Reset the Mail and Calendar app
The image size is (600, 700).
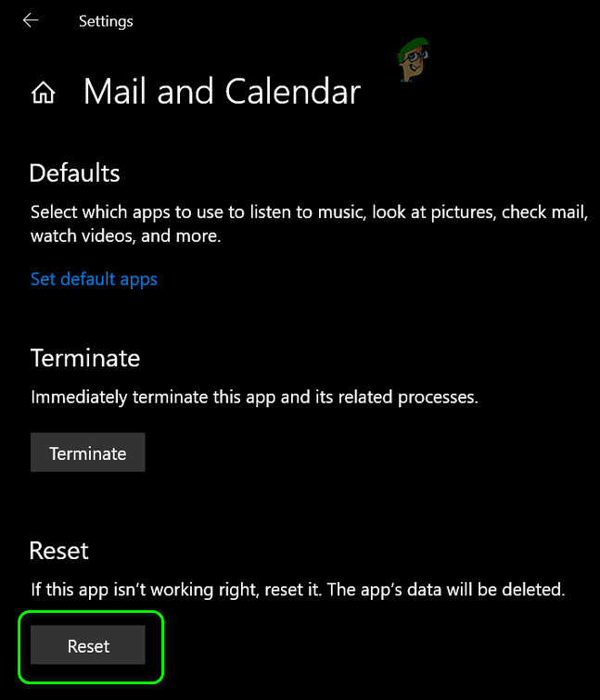(x=88, y=645)
